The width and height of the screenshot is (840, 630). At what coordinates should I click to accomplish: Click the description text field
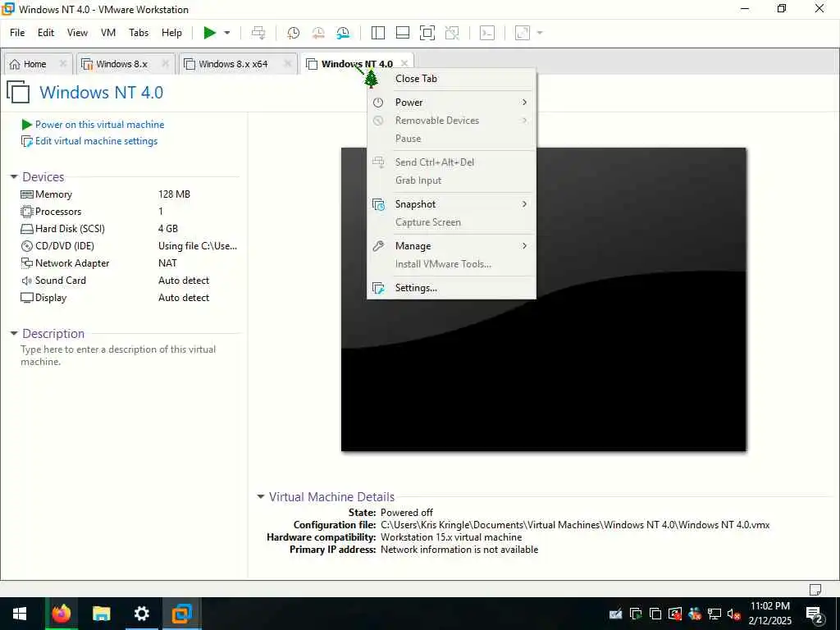[118, 355]
